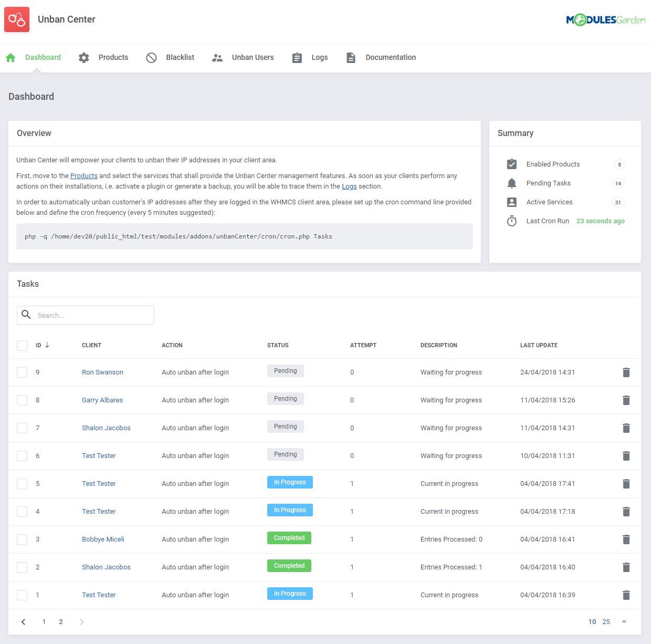Viewport: 651px width, 644px height.
Task: Delete task 2 with trash icon
Action: point(626,567)
